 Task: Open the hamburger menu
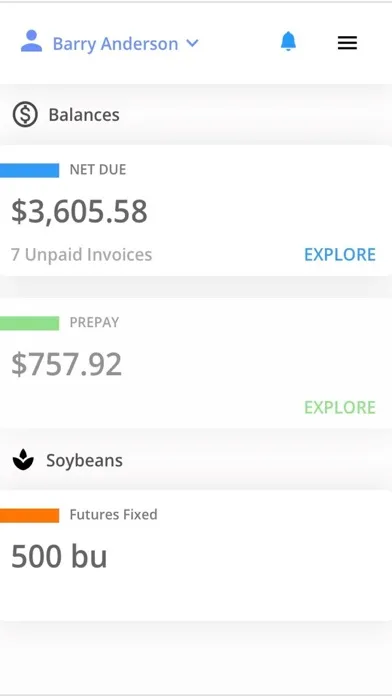click(347, 43)
